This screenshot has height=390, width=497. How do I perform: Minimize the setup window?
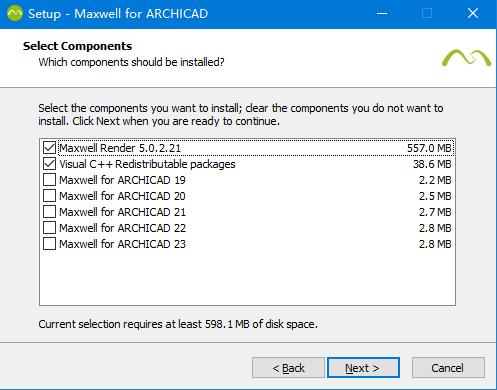point(382,14)
